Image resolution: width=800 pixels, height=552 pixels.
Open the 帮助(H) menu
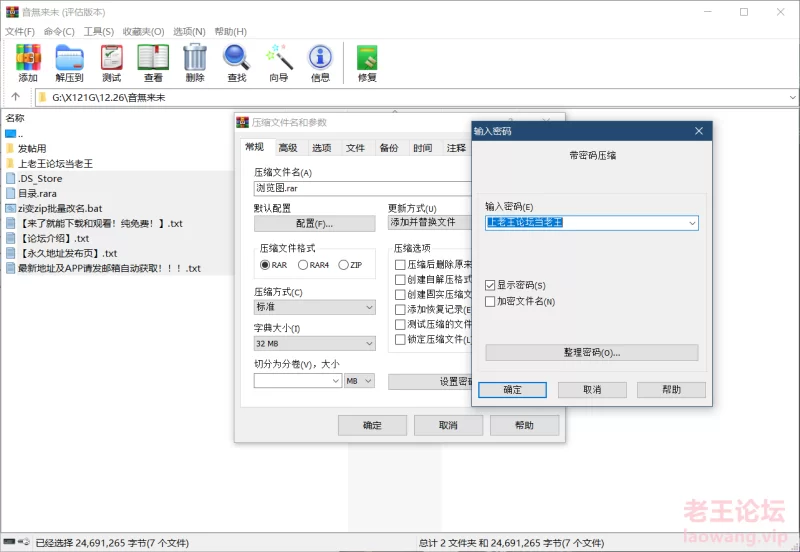(231, 32)
